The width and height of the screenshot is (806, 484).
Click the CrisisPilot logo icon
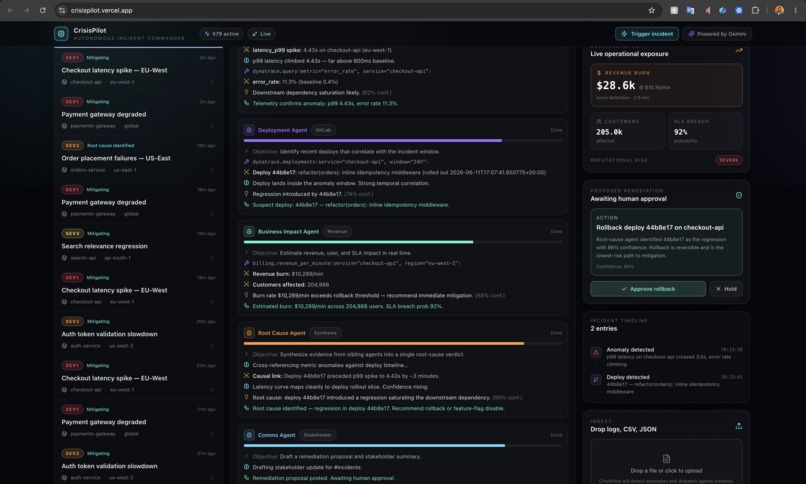(61, 33)
